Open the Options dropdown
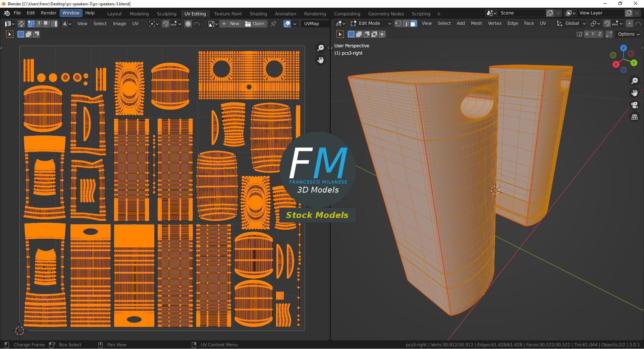 pyautogui.click(x=629, y=34)
